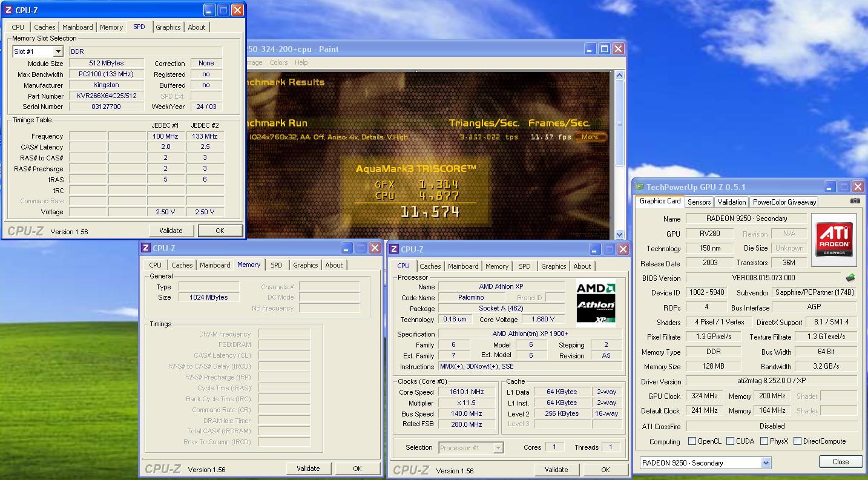This screenshot has height=480, width=868.
Task: Click the Multiplier value x 11.5
Action: pyautogui.click(x=467, y=403)
